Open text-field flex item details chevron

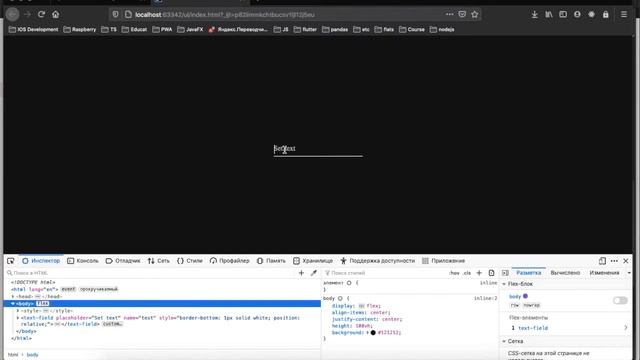625,328
